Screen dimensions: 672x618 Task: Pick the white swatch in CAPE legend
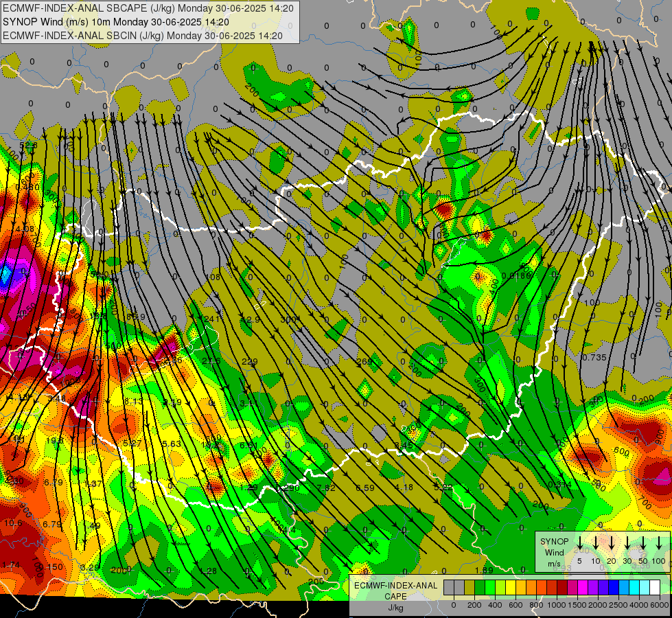coord(655,587)
